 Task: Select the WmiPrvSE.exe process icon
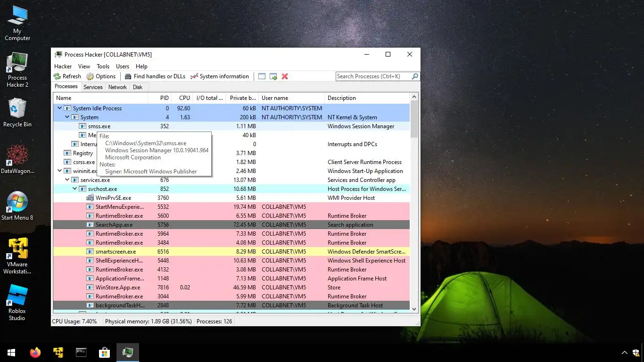pyautogui.click(x=91, y=198)
